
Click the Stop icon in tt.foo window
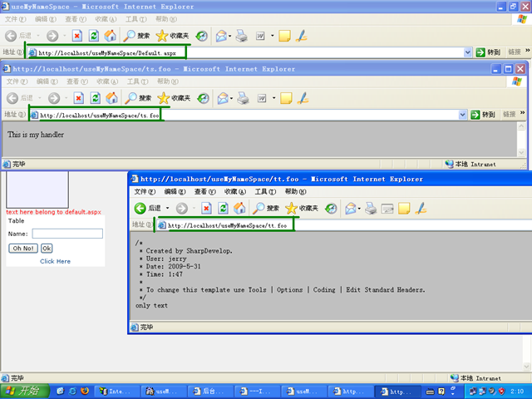pos(207,208)
